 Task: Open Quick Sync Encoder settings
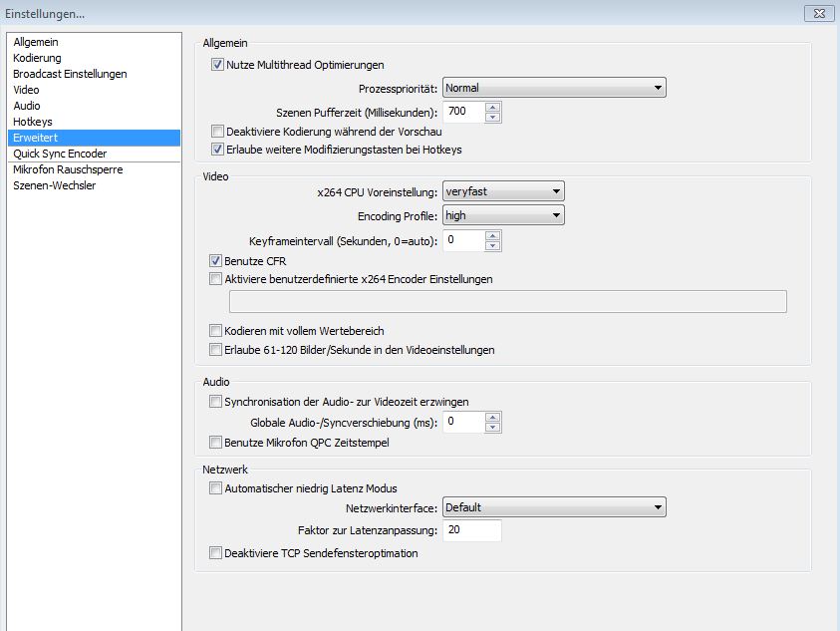pos(60,154)
